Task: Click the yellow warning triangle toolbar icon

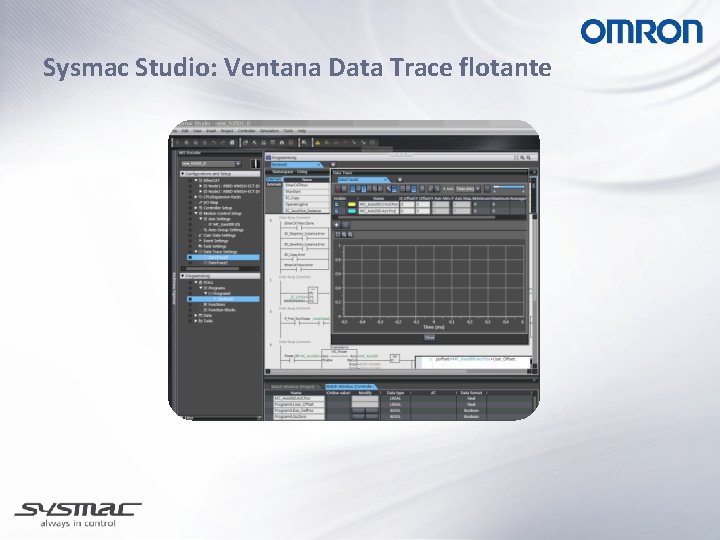Action: [317, 142]
